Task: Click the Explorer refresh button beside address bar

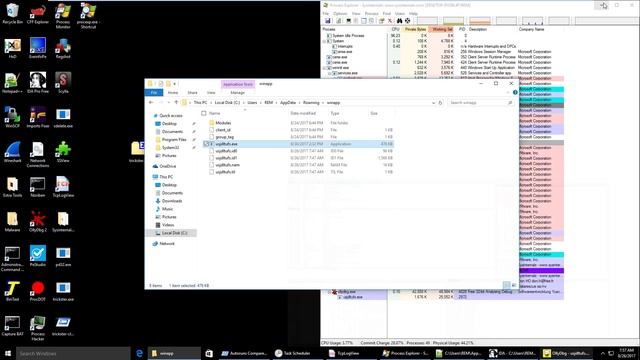Action: pos(440,103)
